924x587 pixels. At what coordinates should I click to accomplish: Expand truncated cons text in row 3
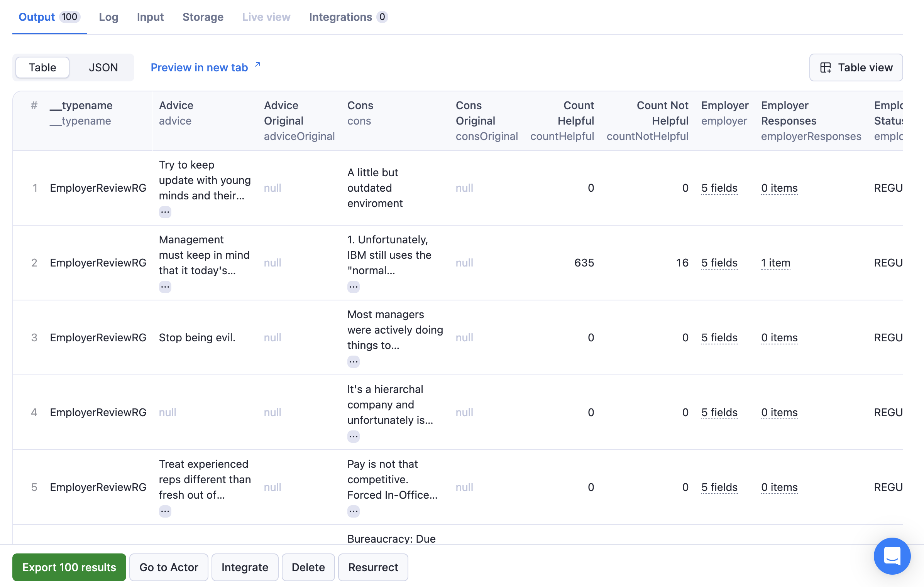[x=353, y=361]
